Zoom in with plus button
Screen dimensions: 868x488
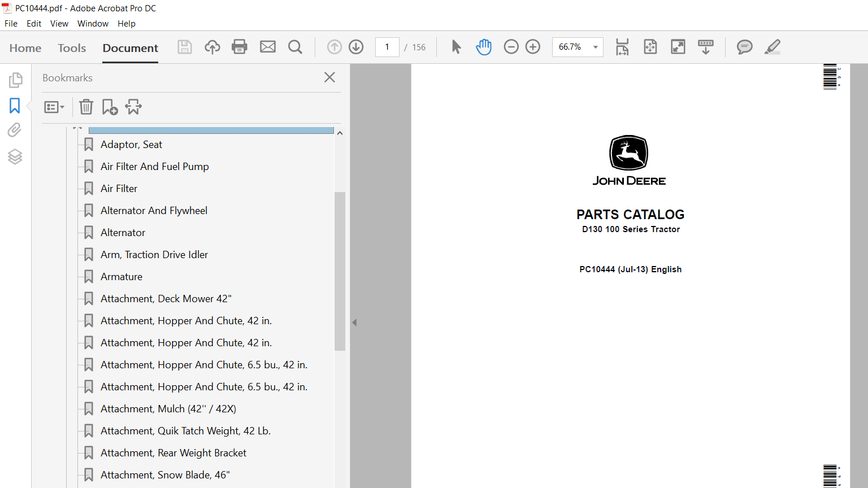point(533,47)
